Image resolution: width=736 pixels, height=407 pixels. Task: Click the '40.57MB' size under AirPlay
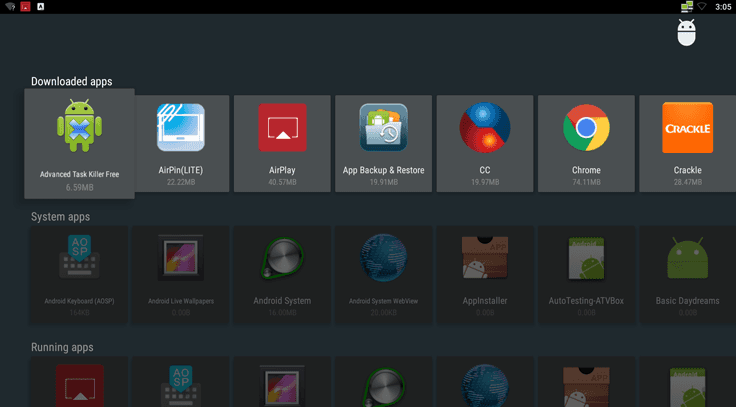[282, 182]
